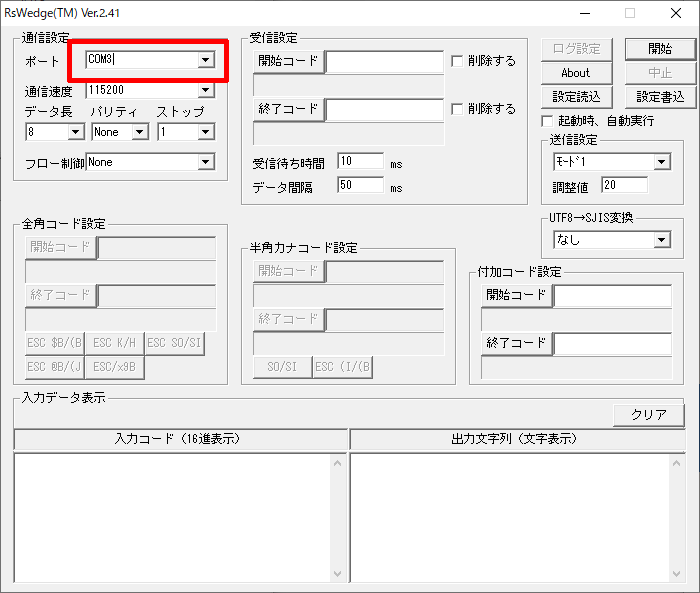Click 付加コード設定 終了コード button
The width and height of the screenshot is (700, 593).
tap(517, 343)
